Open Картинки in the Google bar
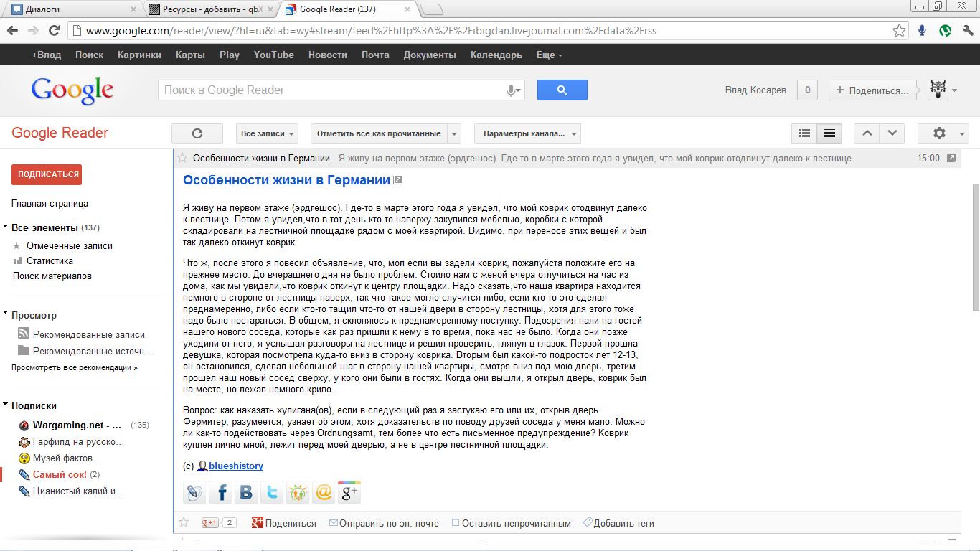This screenshot has height=551, width=980. 139,55
